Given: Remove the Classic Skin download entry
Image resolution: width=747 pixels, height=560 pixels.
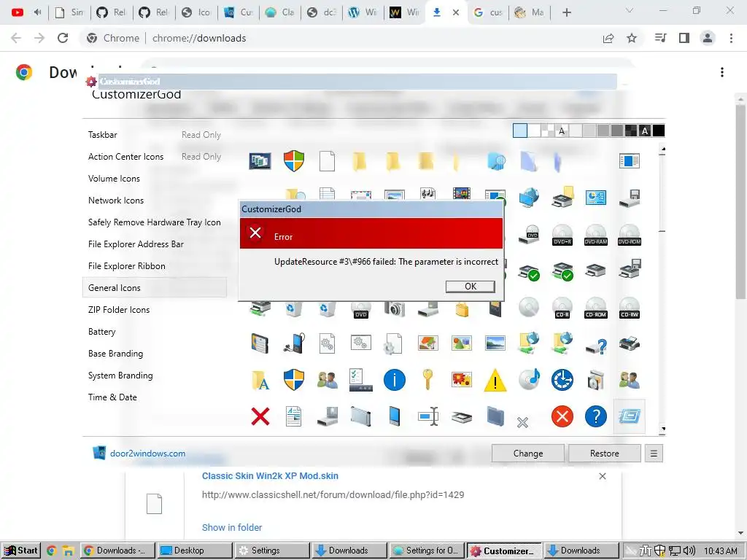Looking at the screenshot, I should point(602,476).
